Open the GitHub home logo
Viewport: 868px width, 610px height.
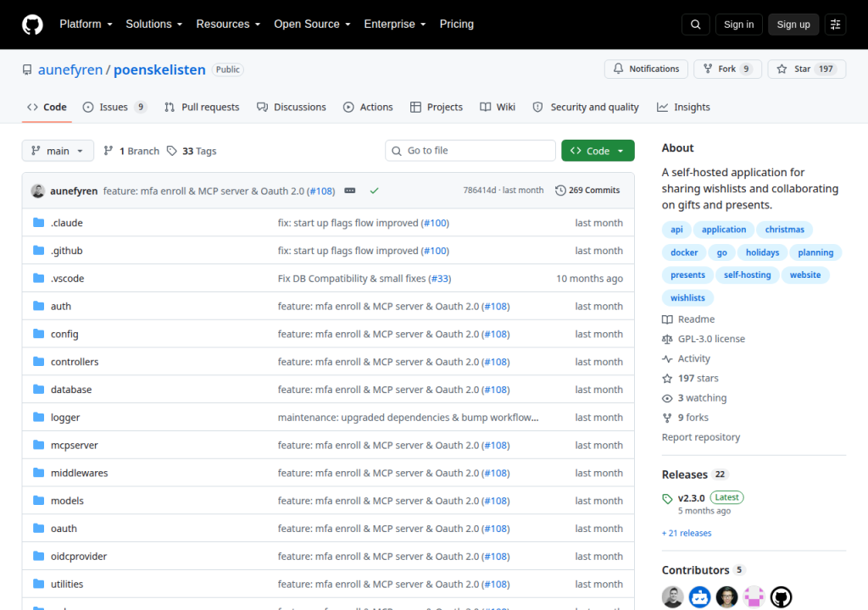point(32,25)
